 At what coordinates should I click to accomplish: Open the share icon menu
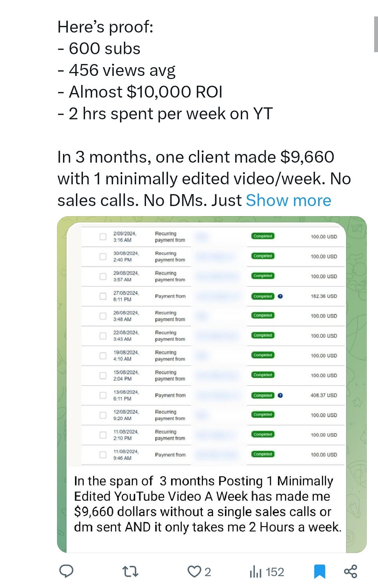tap(350, 571)
